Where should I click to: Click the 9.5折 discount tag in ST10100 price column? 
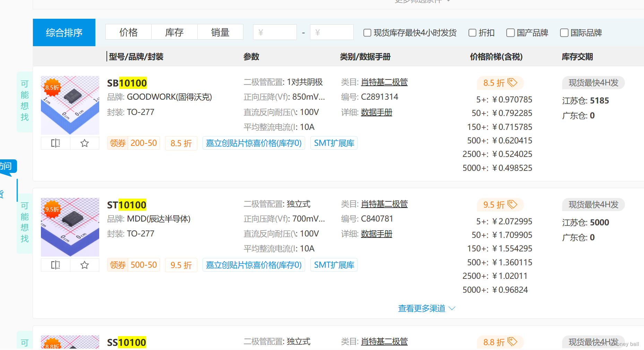500,205
